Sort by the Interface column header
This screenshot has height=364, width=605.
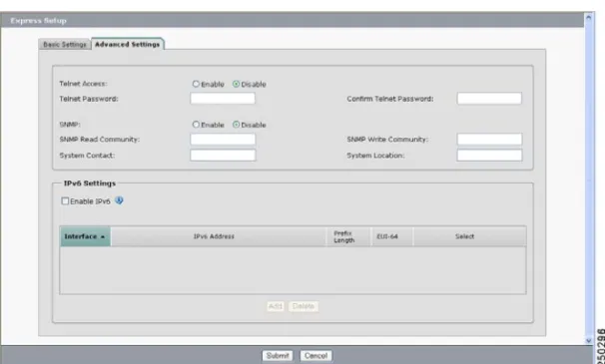(x=85, y=236)
